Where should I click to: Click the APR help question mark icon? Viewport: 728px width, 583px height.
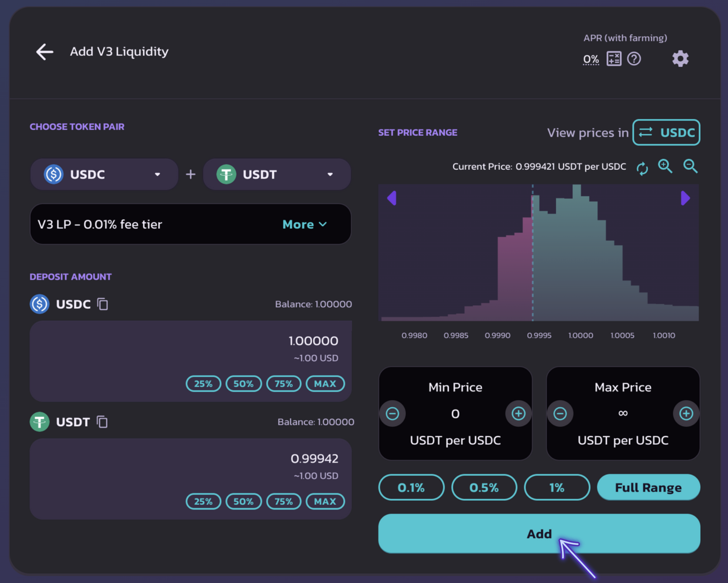point(634,59)
